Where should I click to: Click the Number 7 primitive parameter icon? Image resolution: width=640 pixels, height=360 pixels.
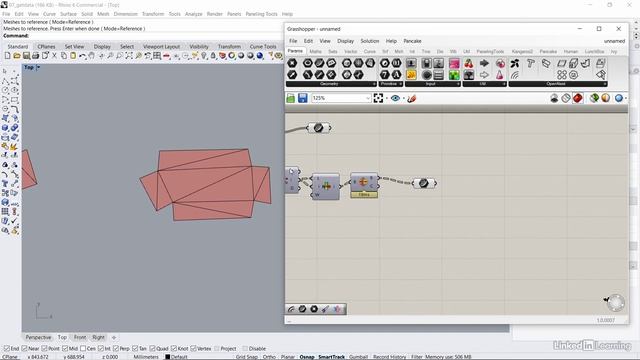coord(384,75)
